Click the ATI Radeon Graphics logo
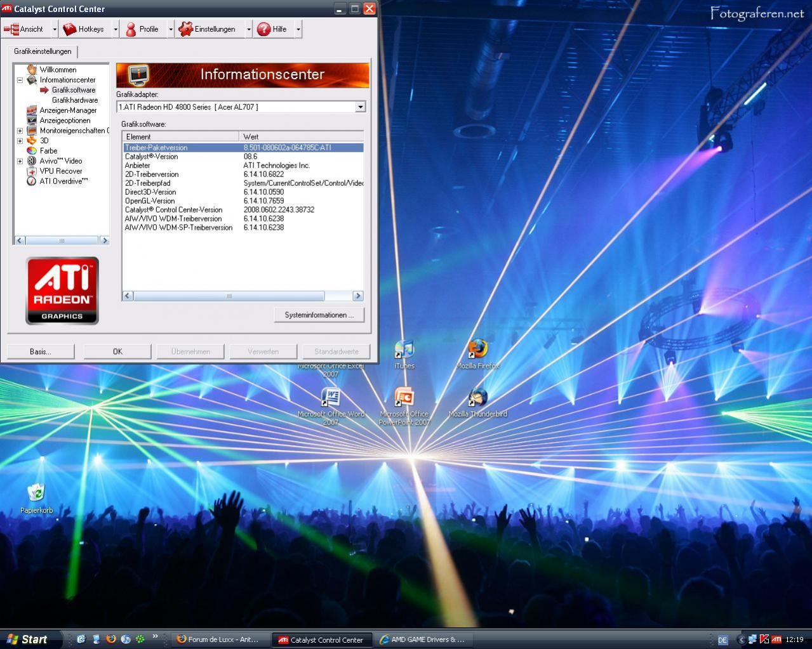The height and width of the screenshot is (649, 812). tap(62, 291)
